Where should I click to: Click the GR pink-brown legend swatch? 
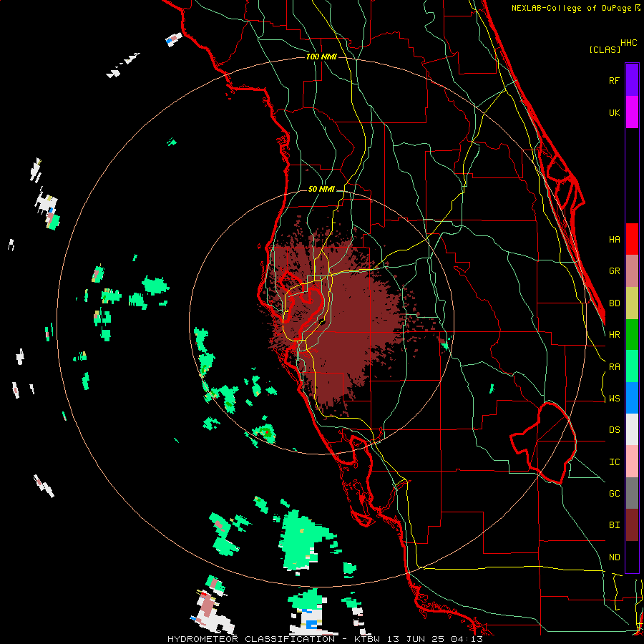point(632,270)
